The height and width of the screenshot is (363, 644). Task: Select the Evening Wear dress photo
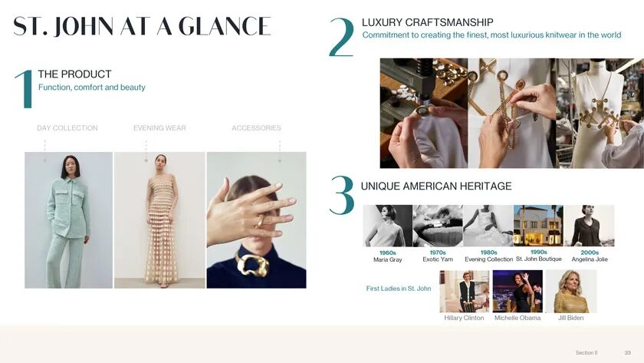(159, 220)
